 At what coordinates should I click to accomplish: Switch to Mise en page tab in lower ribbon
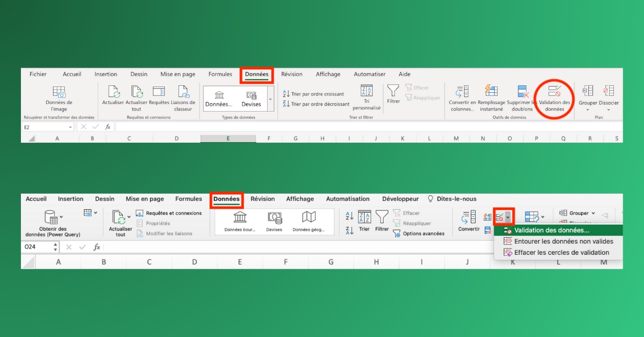tap(145, 199)
